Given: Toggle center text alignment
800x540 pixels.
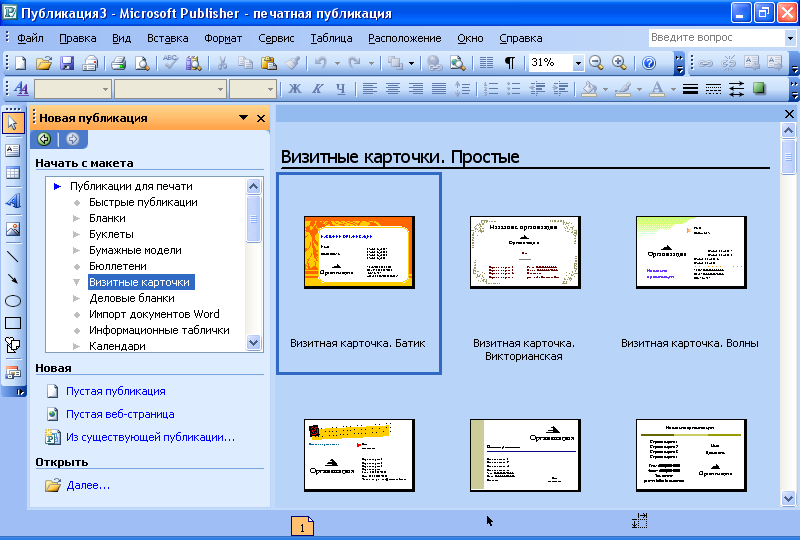Looking at the screenshot, I should [392, 88].
